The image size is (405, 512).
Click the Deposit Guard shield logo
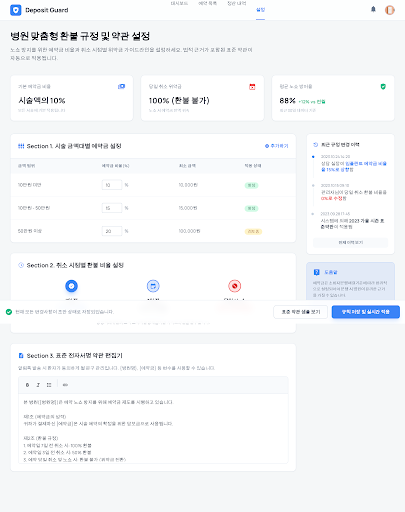16,10
